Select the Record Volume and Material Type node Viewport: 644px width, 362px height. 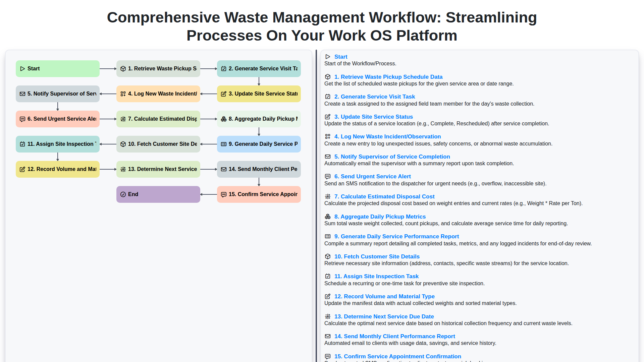click(57, 169)
